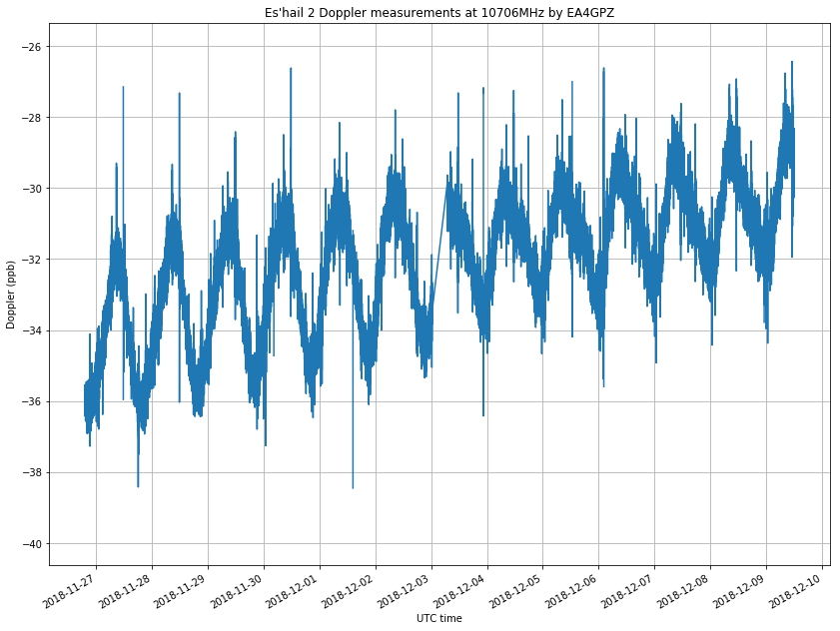840x631 pixels.
Task: Click the y-axis tick label −40
Action: [32, 544]
